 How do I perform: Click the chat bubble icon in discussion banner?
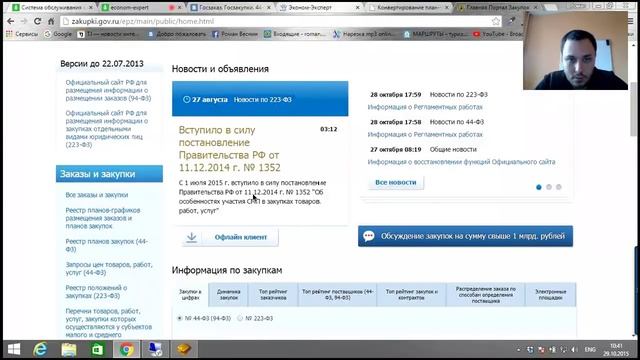(369, 236)
